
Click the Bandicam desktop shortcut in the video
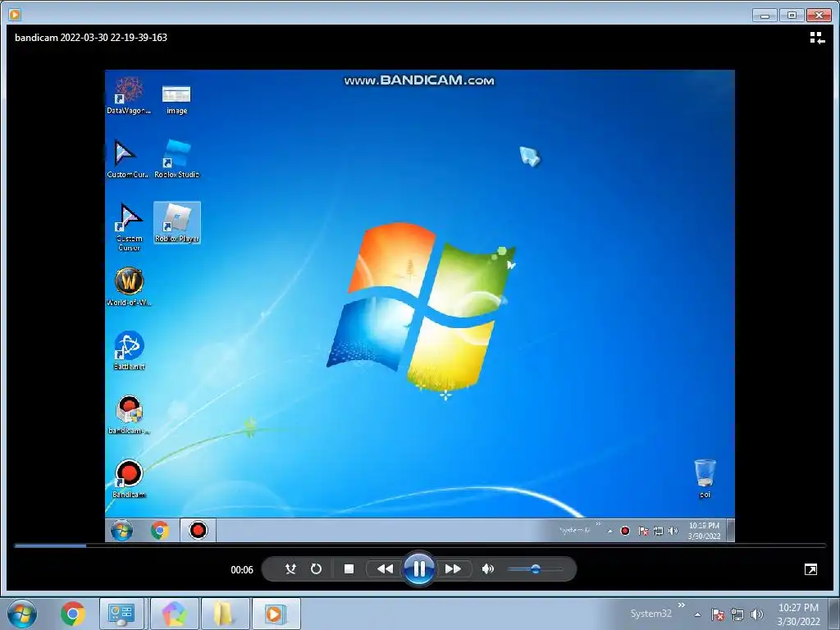point(129,478)
